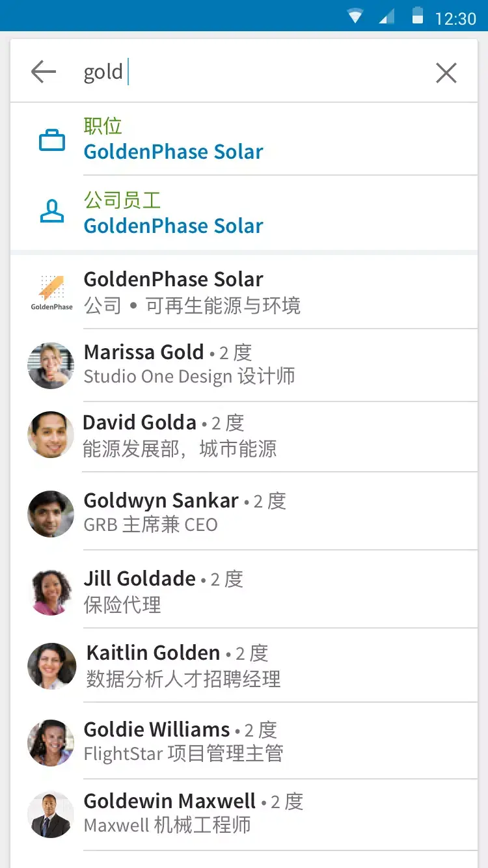Tap Kaitlin Golden's profile photo

pos(51,666)
